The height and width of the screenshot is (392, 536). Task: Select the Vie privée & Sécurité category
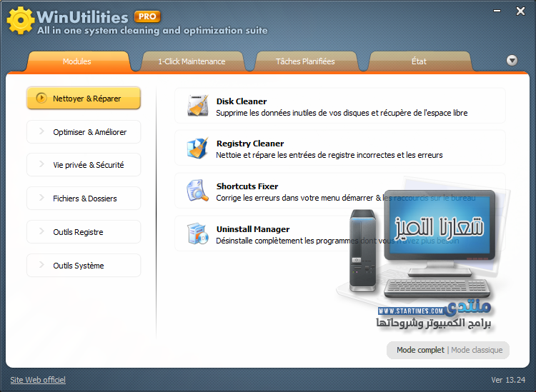[84, 165]
